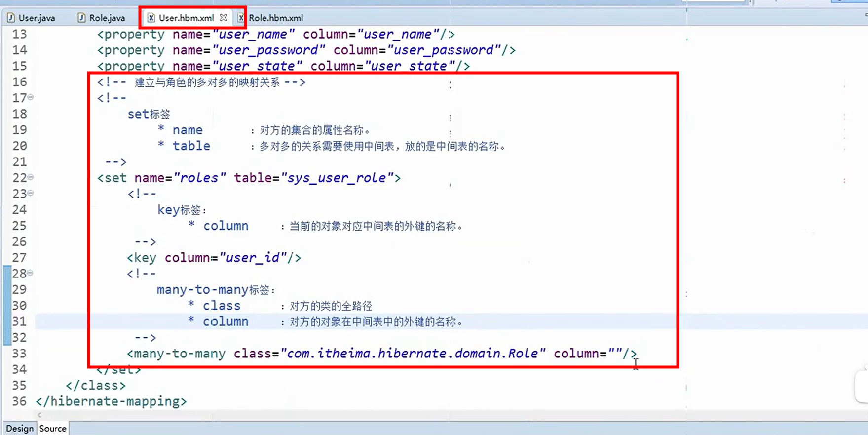Click the key标签 comment text on line 24
The image size is (868, 435).
[x=182, y=210]
